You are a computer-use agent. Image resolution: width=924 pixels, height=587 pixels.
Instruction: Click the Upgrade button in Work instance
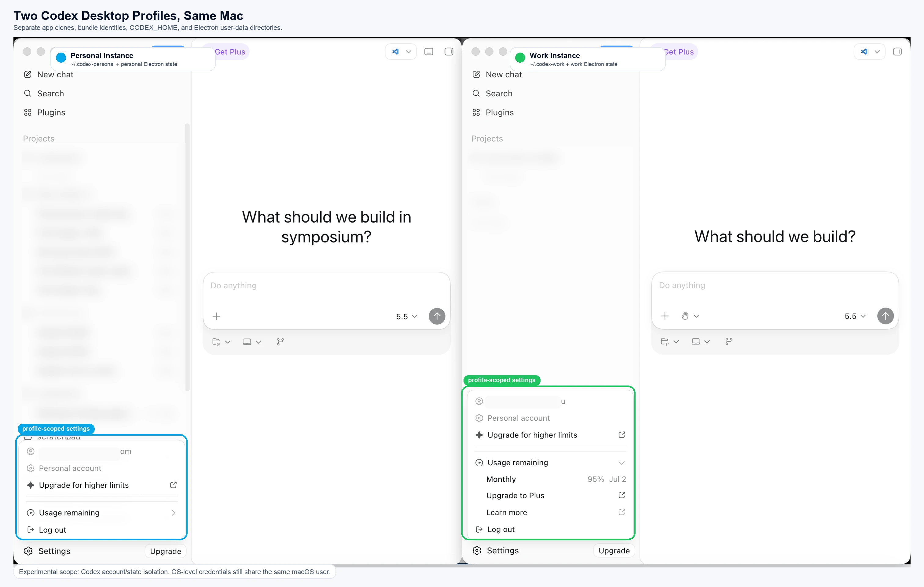(614, 551)
